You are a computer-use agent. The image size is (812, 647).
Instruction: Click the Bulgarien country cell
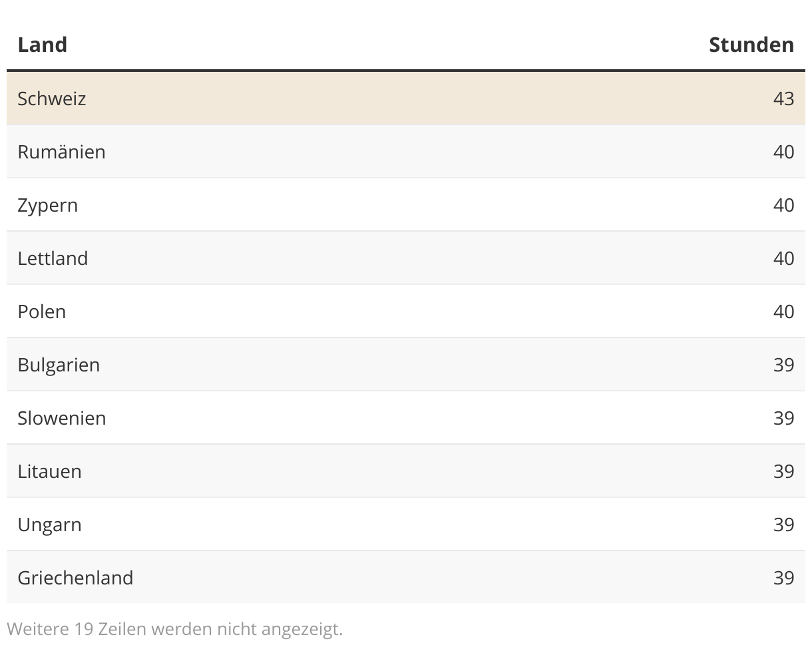(x=59, y=365)
